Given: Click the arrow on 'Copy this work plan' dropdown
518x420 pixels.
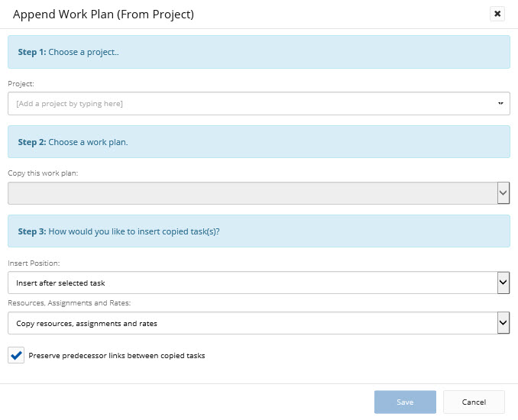Looking at the screenshot, I should (x=503, y=193).
